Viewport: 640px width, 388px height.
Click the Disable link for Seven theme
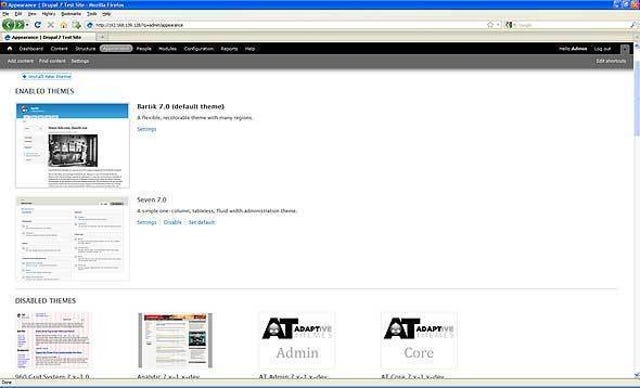click(172, 222)
